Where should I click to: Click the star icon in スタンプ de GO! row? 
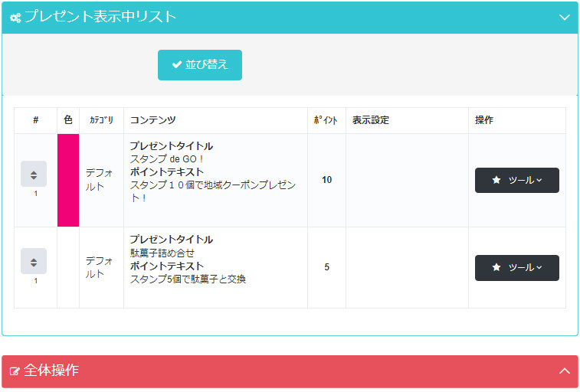496,180
